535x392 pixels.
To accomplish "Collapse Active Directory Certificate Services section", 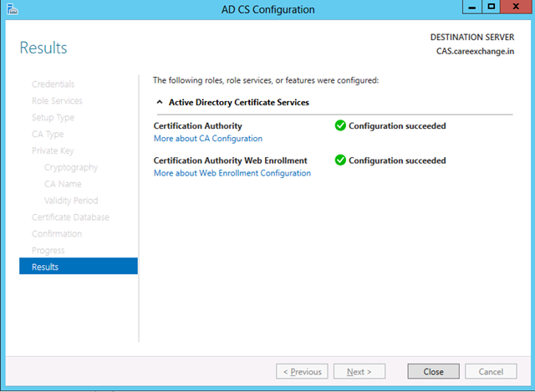I will point(160,102).
